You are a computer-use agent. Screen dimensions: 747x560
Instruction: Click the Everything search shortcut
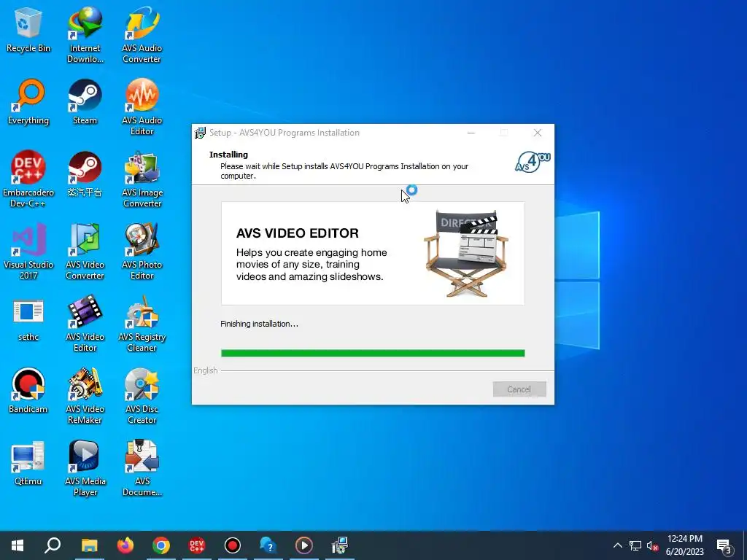pos(28,102)
